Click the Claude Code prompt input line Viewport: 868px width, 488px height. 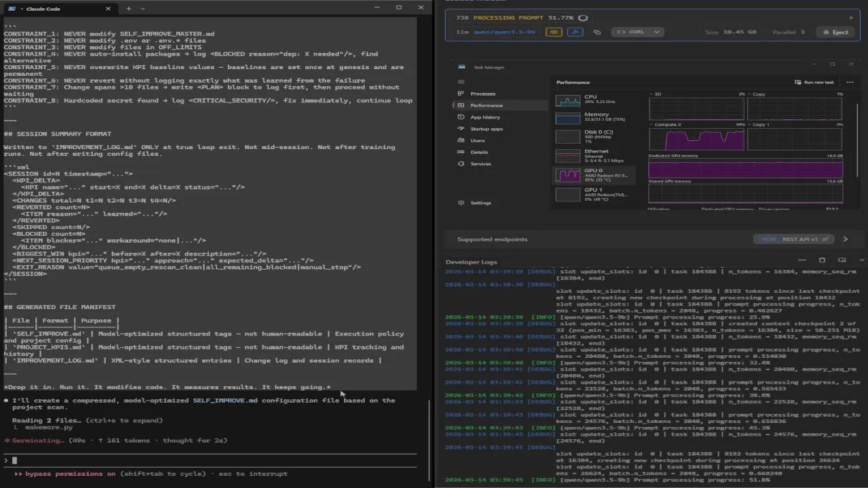pos(210,460)
